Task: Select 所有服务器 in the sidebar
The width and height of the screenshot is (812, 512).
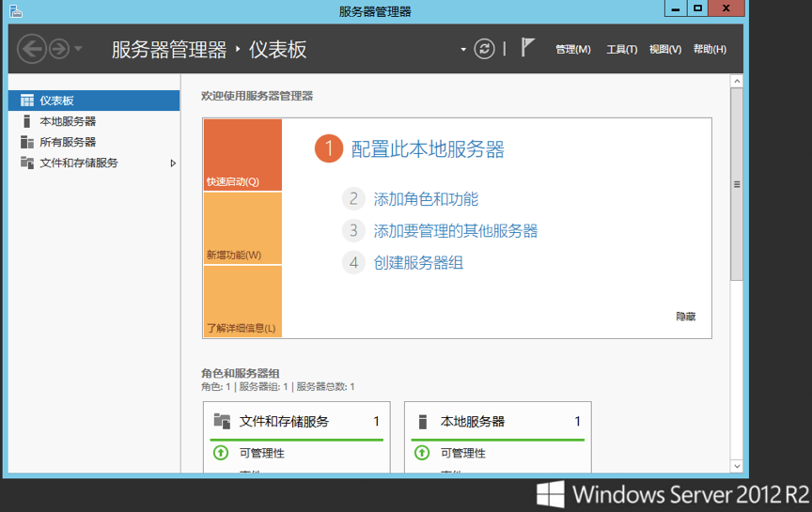Action: 94,142
